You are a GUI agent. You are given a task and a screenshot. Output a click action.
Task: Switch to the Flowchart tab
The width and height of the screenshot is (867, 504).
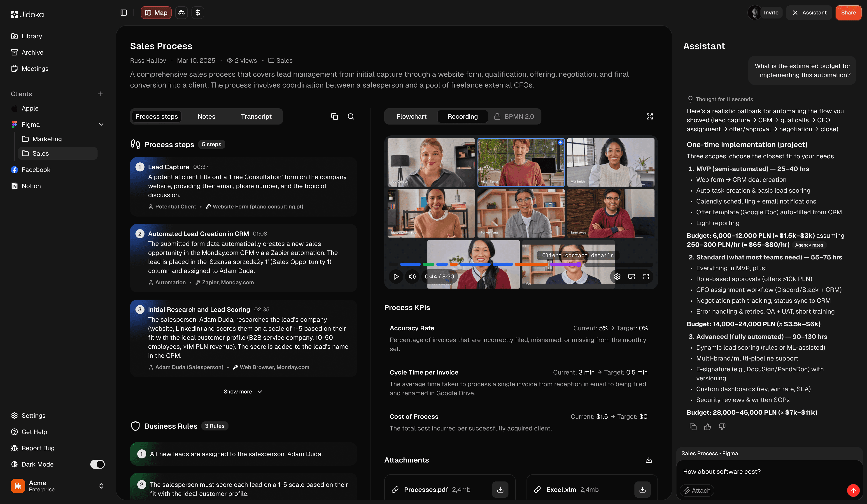[x=411, y=117]
